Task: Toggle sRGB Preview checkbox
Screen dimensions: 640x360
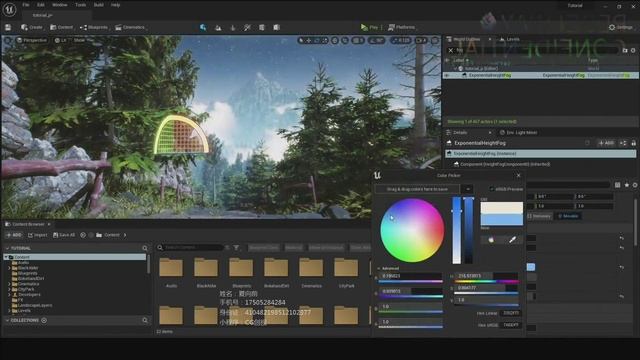Action: (492, 189)
